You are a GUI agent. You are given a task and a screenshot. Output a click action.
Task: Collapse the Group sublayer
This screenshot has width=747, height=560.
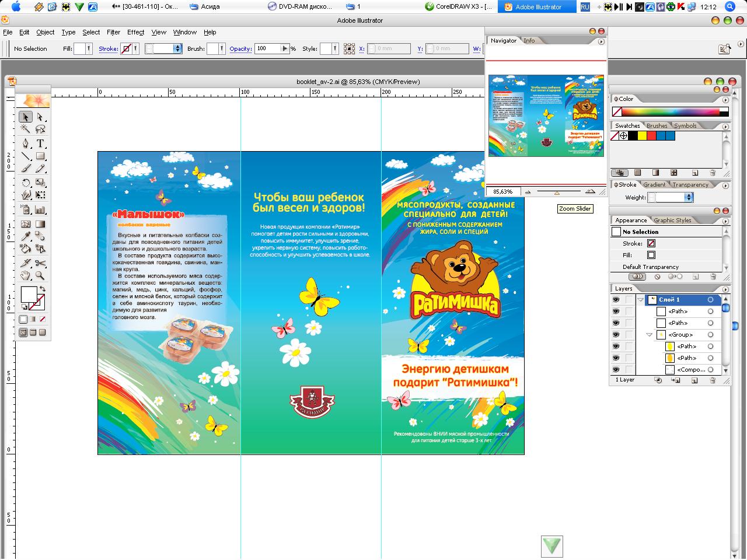coord(649,335)
